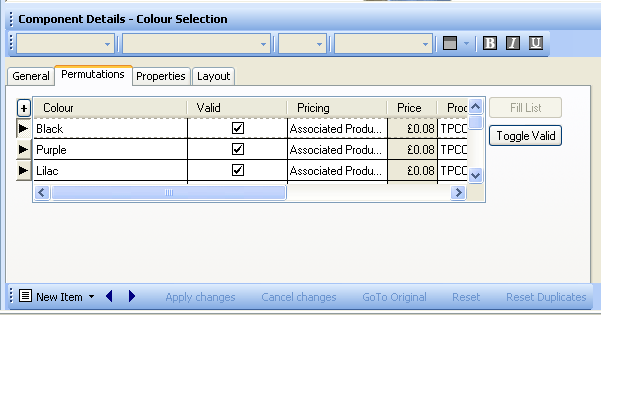Click the plus icon to expand the grid

pyautogui.click(x=24, y=108)
